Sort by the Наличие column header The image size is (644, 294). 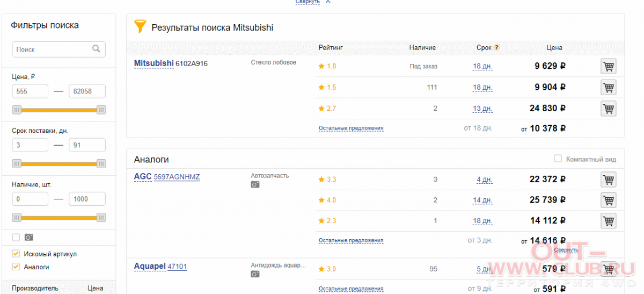click(422, 47)
